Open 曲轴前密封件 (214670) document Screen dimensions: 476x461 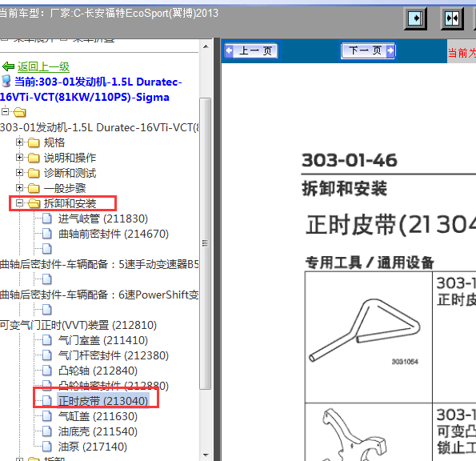click(x=114, y=234)
